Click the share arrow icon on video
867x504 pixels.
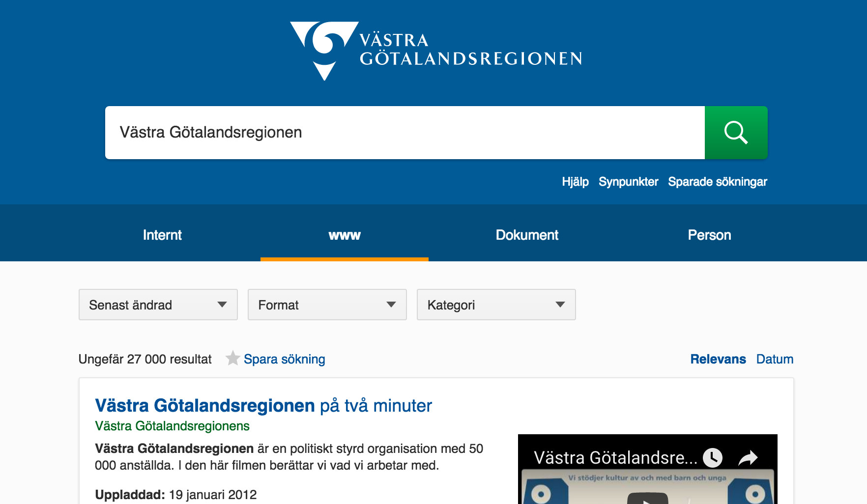pos(748,458)
